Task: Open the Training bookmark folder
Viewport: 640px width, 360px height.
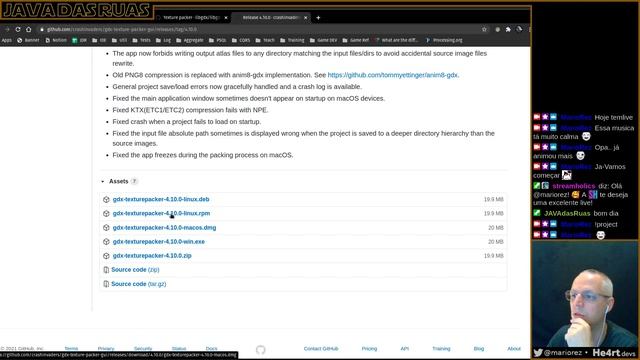Action: (292, 40)
